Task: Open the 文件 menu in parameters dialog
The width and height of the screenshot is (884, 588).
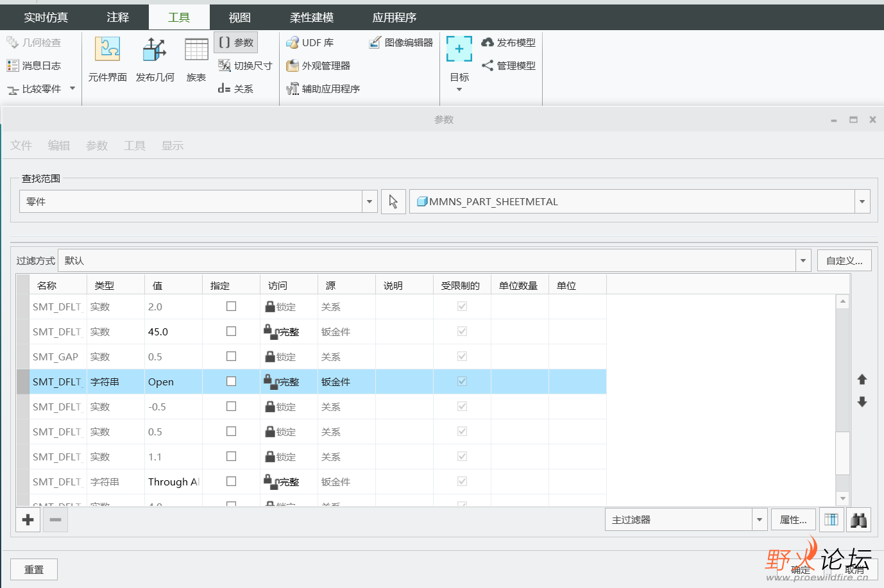Action: click(x=21, y=146)
